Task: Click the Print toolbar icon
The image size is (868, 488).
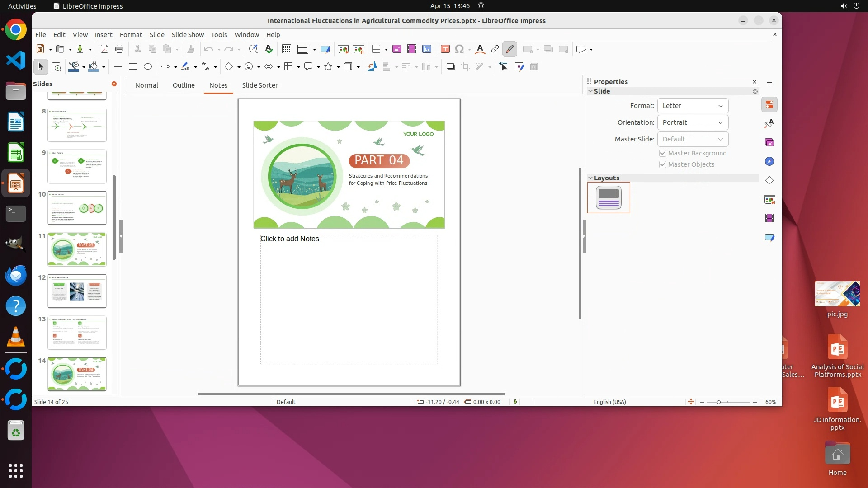Action: click(119, 49)
